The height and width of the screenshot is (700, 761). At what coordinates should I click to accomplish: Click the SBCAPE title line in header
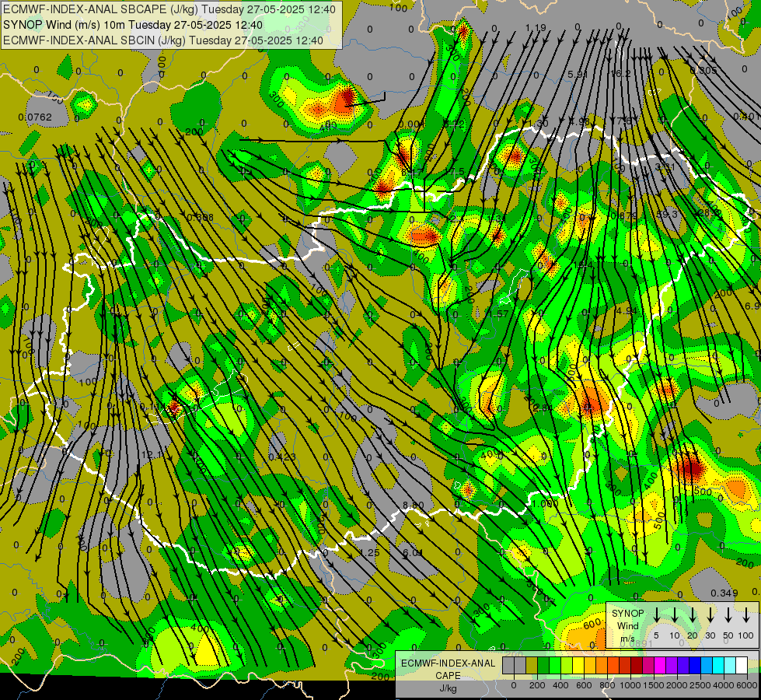click(x=169, y=9)
